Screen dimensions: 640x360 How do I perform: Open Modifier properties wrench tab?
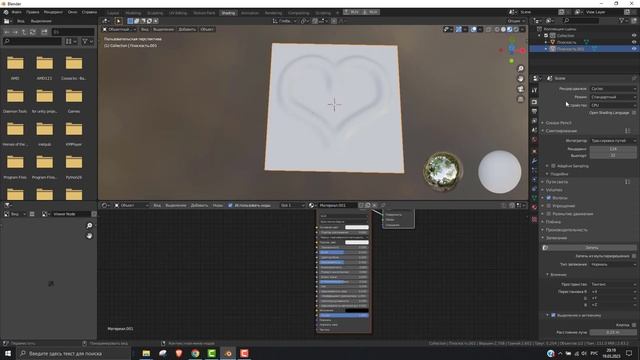click(x=534, y=161)
